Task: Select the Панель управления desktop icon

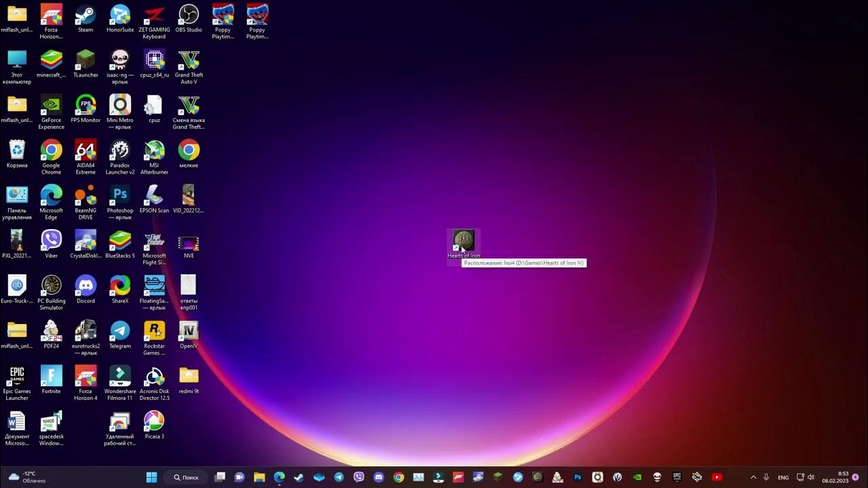Action: tap(17, 203)
